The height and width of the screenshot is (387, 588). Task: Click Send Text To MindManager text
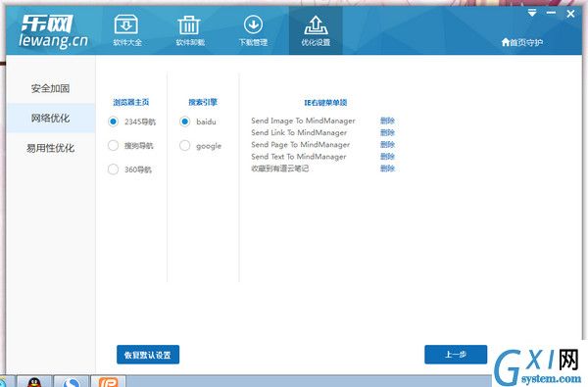point(299,157)
